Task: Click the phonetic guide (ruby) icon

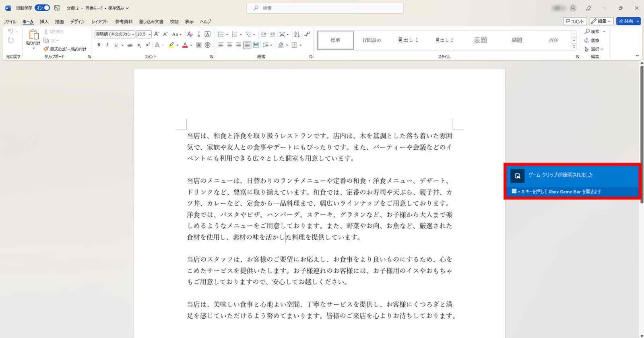Action: (199, 34)
